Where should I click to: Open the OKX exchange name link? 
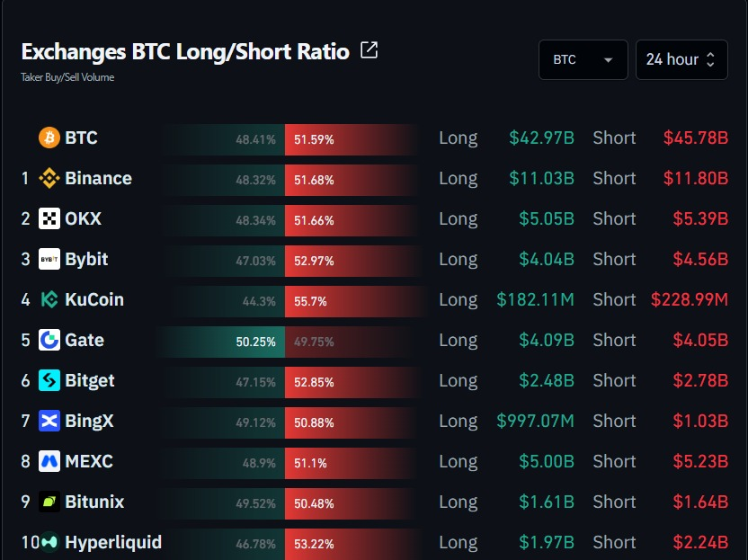[x=83, y=219]
